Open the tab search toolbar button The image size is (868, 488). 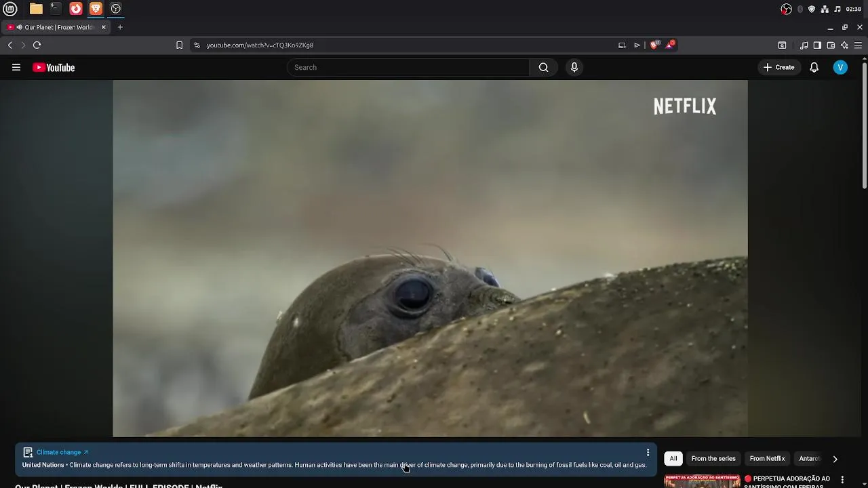[782, 45]
